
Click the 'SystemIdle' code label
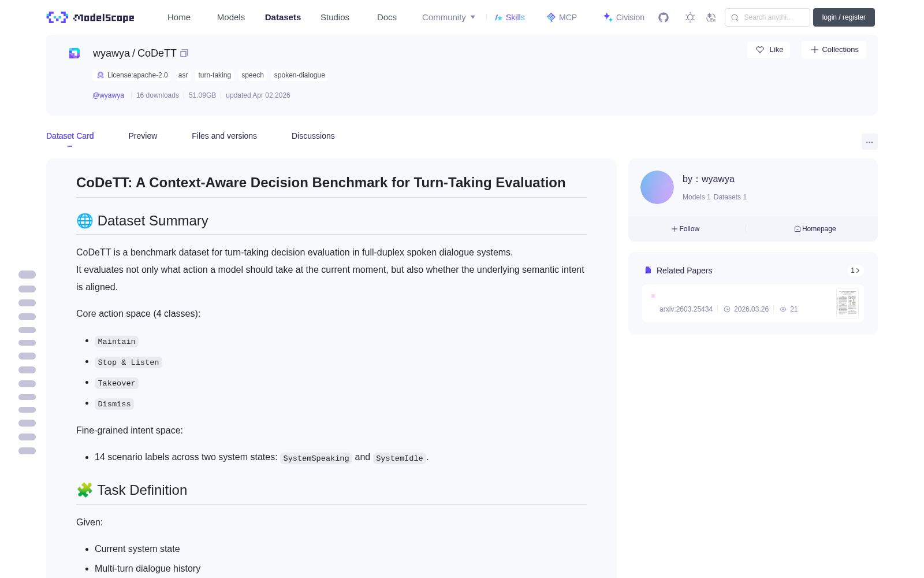tap(400, 458)
